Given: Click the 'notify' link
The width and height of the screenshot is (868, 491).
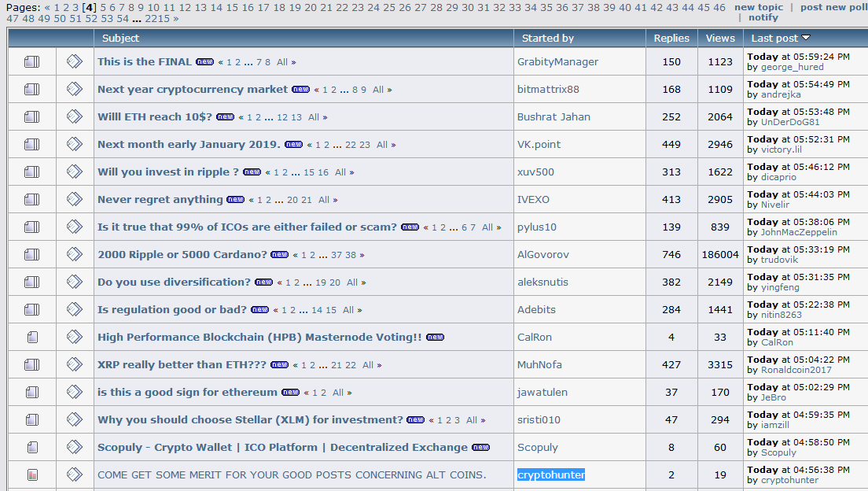Looking at the screenshot, I should tap(763, 17).
